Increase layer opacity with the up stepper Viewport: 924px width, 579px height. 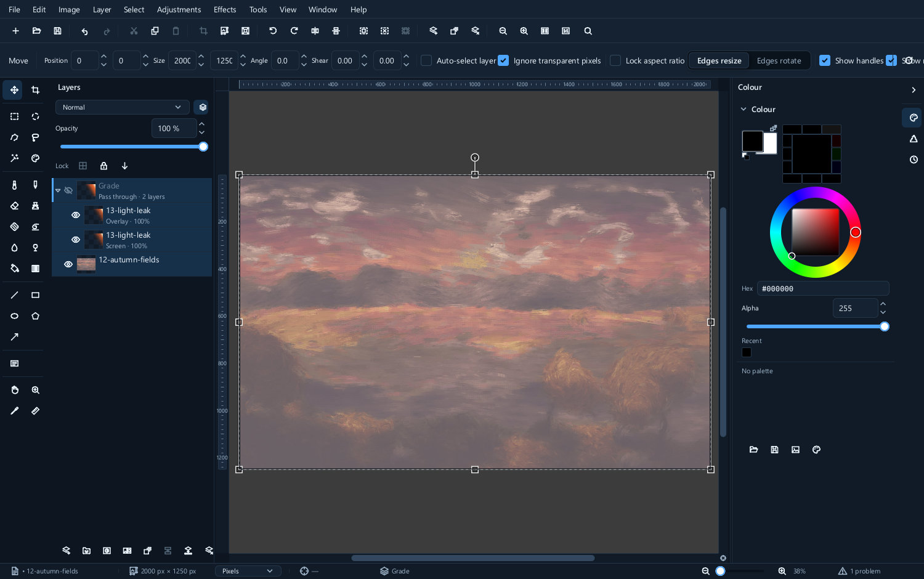click(x=201, y=124)
